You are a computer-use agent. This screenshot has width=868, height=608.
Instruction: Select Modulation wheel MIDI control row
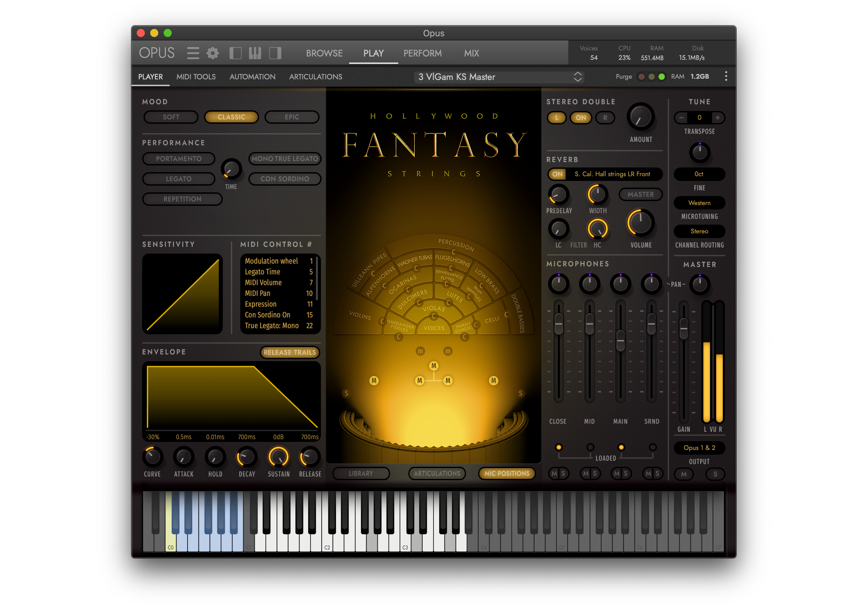279,261
